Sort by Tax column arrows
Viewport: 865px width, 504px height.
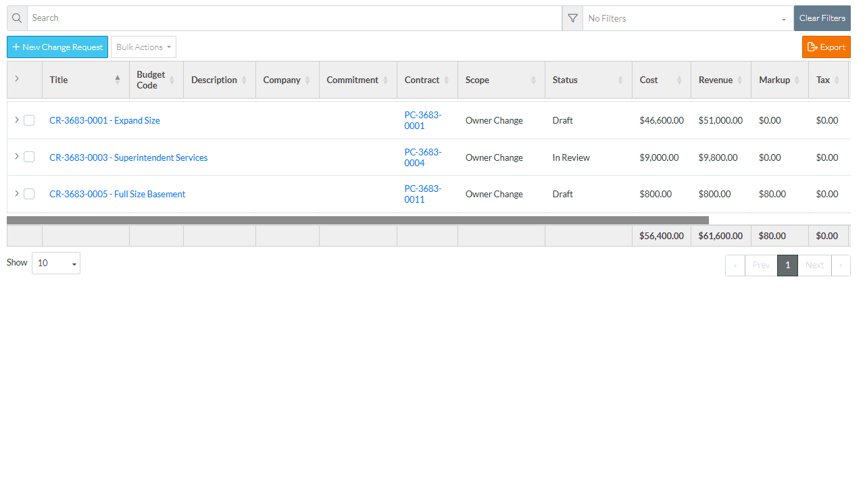tap(837, 80)
